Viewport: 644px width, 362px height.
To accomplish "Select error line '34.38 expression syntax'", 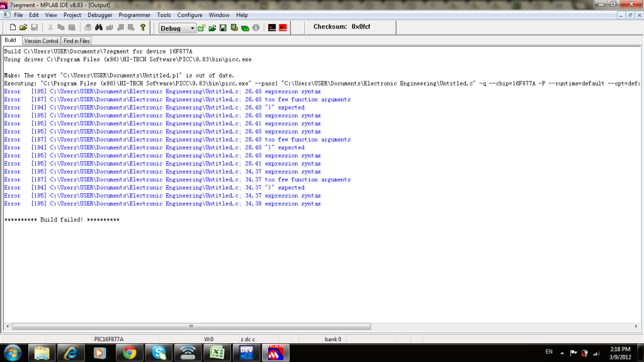I will click(x=162, y=204).
